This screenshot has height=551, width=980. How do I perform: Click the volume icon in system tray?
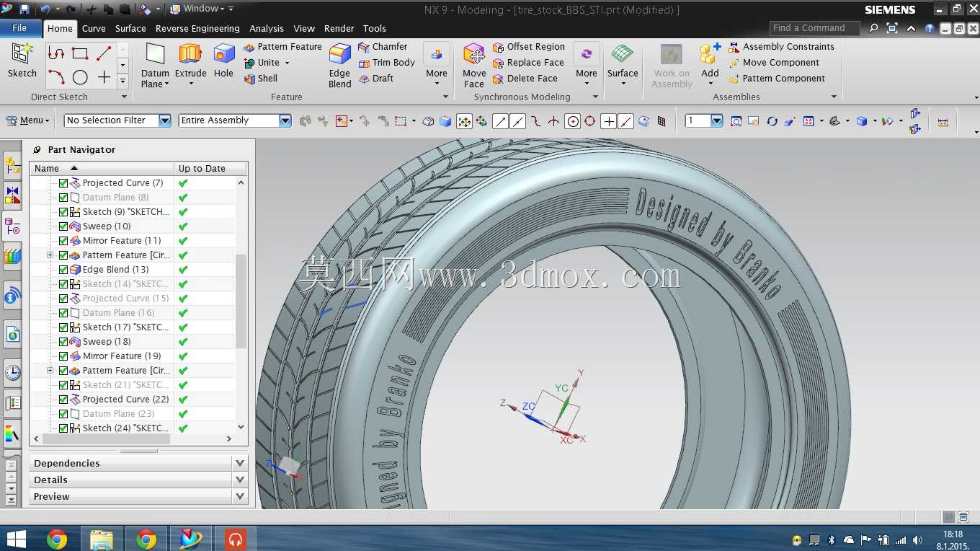[x=917, y=539]
